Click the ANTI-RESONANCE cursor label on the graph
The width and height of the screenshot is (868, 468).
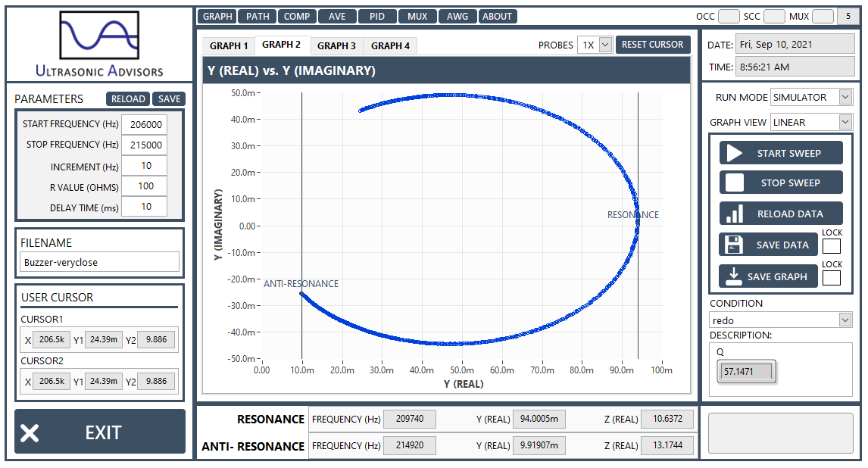tap(301, 284)
